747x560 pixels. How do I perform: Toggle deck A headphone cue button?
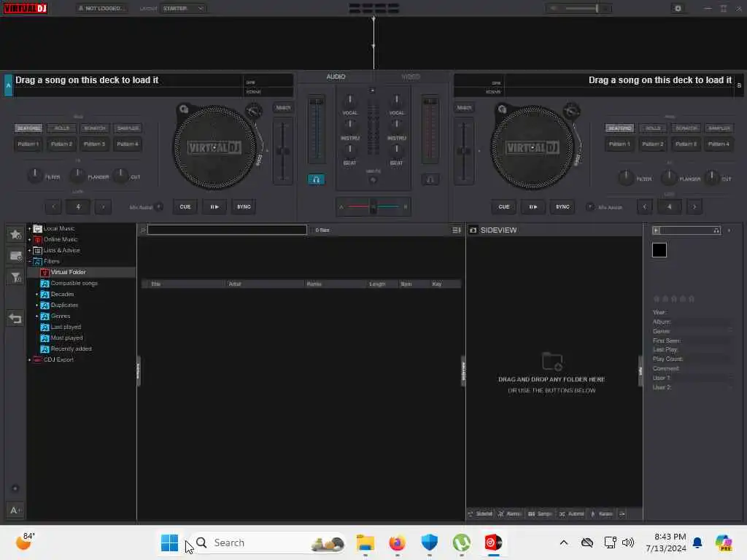[316, 179]
